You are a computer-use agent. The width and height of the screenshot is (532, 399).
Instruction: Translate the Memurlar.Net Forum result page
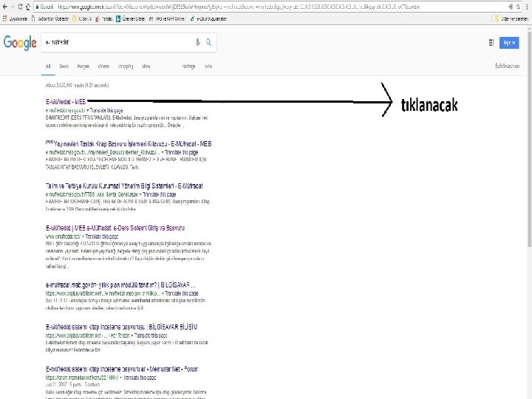coord(140,378)
